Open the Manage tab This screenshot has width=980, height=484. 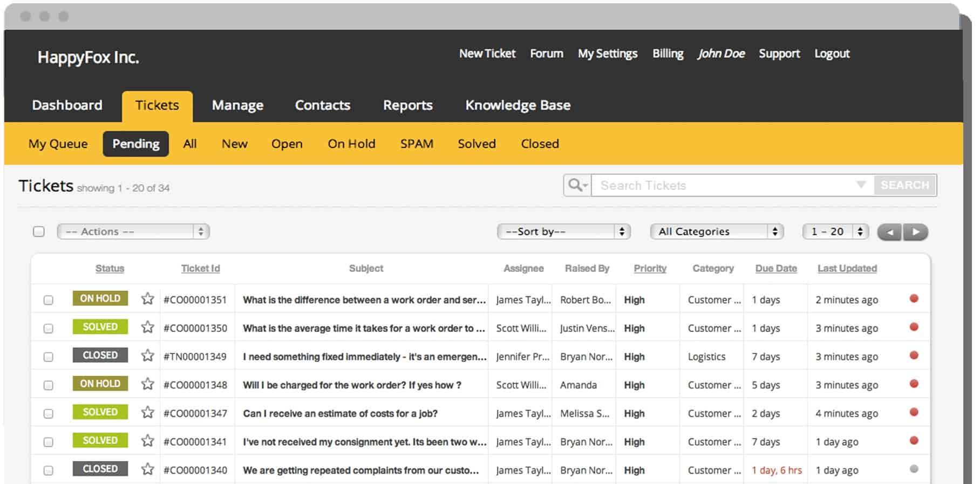pos(237,105)
